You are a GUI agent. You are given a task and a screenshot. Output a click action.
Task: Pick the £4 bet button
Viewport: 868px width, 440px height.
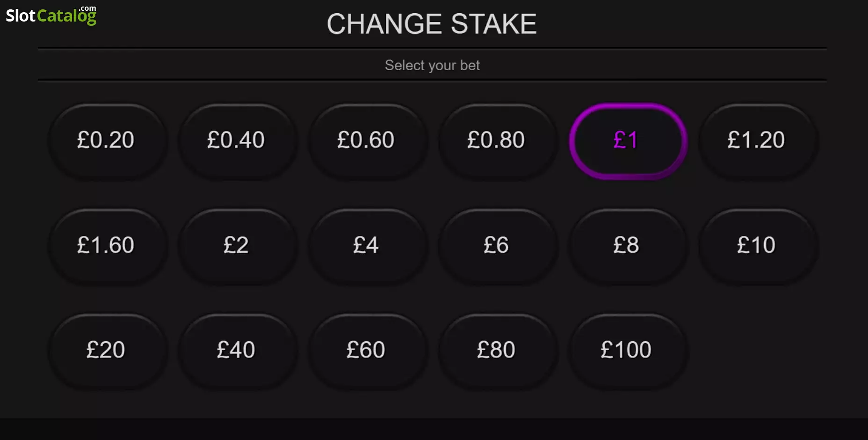pyautogui.click(x=367, y=246)
